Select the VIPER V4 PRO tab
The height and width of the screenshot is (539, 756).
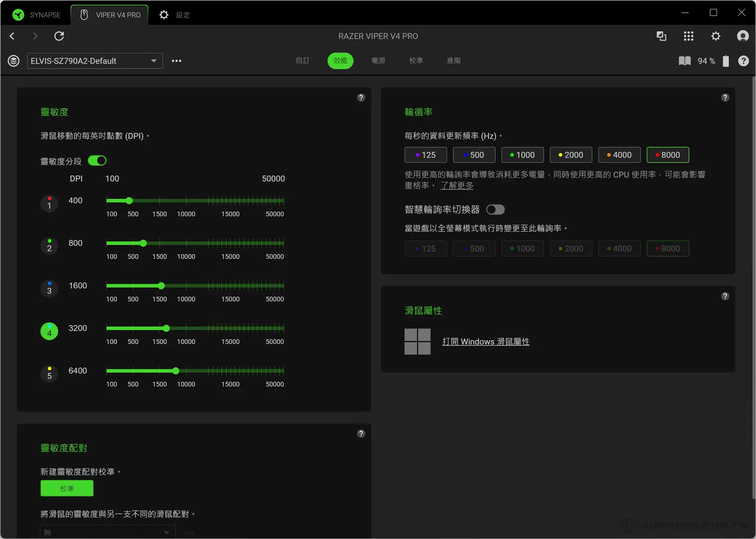[x=110, y=15]
